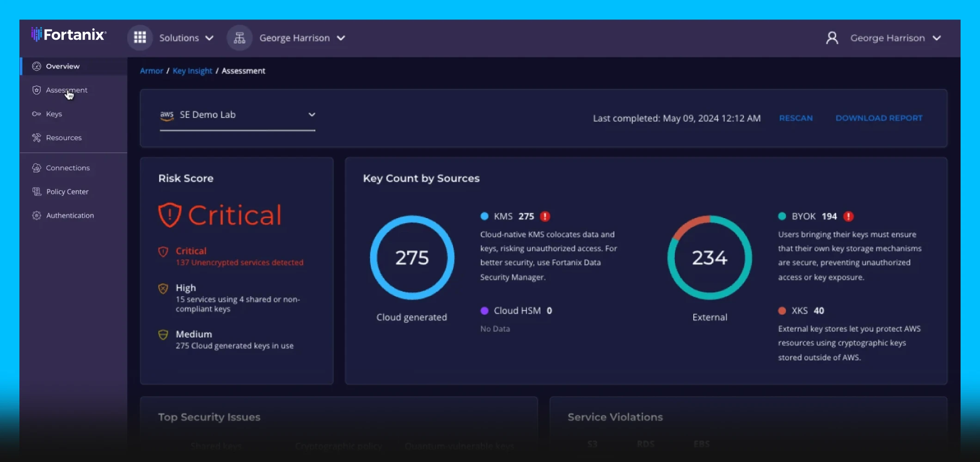Viewport: 980px width, 462px height.
Task: Click the Armor breadcrumb link
Action: pos(152,71)
